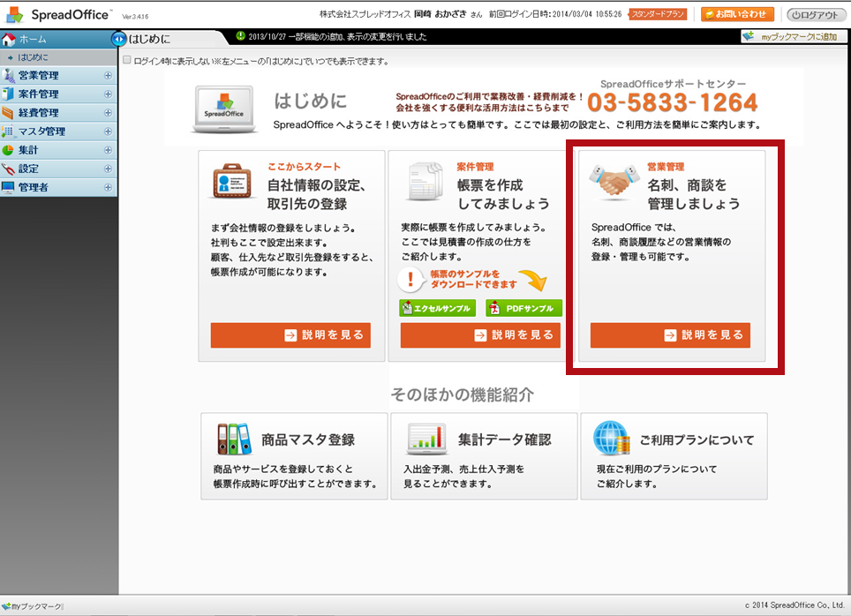This screenshot has width=851, height=616.
Task: Download the エクセルサンプル
Action: (438, 308)
